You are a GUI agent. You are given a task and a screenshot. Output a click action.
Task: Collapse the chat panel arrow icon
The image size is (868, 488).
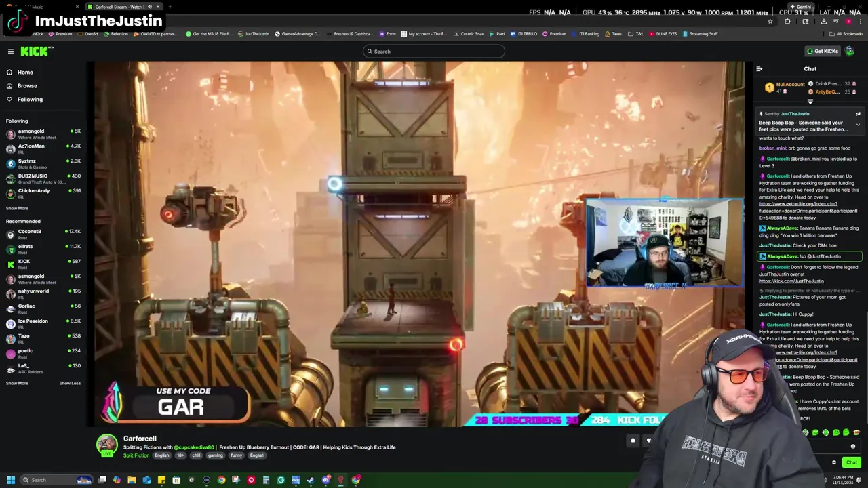pos(759,68)
